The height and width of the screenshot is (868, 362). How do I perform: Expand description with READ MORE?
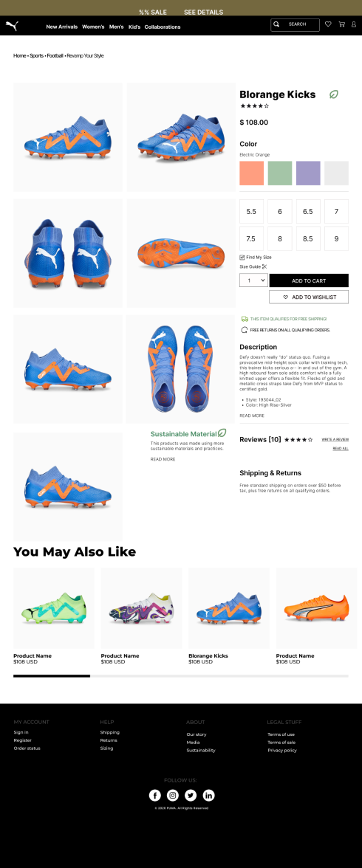click(252, 416)
